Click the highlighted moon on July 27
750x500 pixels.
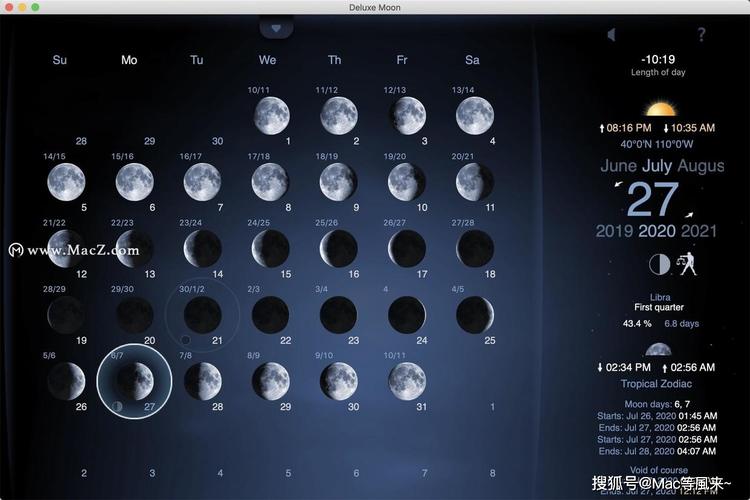[x=135, y=381]
